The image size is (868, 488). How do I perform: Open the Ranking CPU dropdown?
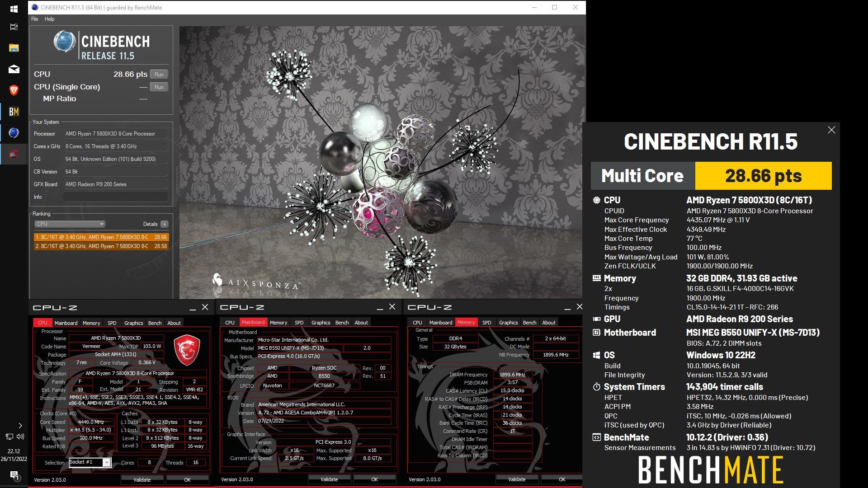click(x=70, y=224)
